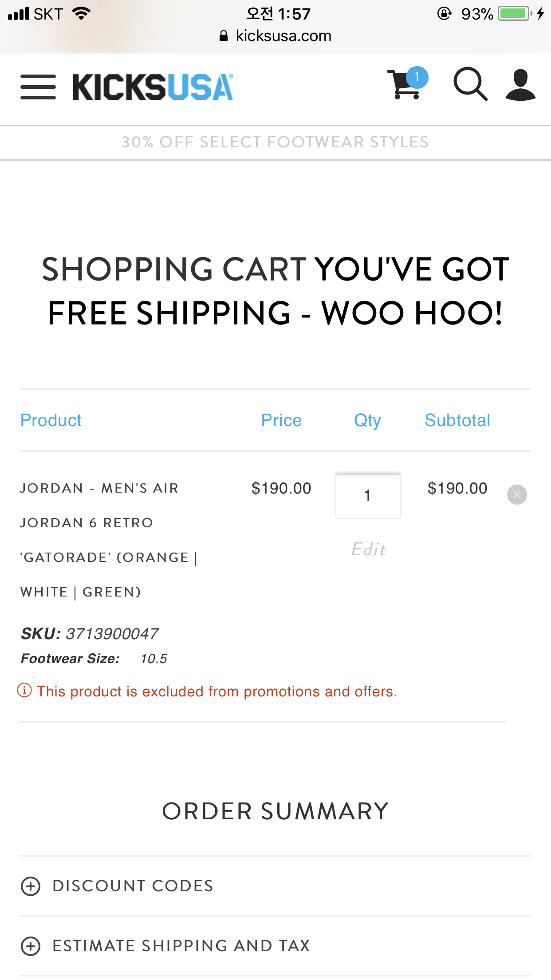Screen dimensions: 551x980
Task: Expand the Discount Codes section
Action: point(133,886)
